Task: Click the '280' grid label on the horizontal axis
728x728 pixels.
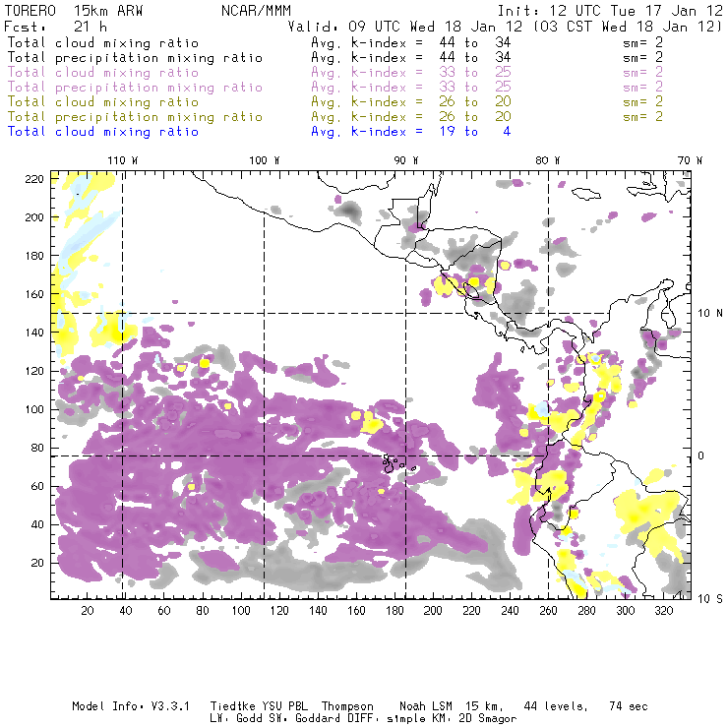Action: click(x=587, y=611)
